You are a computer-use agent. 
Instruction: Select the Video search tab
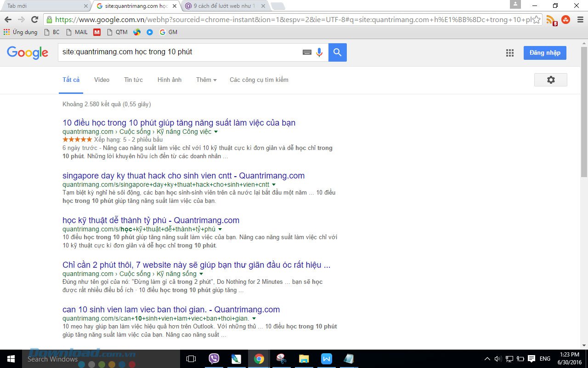(x=102, y=80)
